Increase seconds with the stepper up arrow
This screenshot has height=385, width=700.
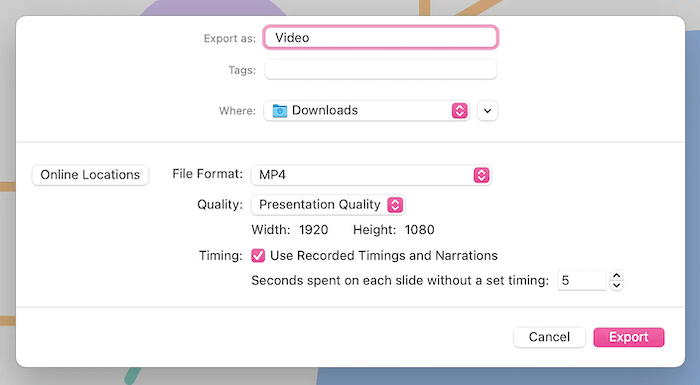point(617,276)
